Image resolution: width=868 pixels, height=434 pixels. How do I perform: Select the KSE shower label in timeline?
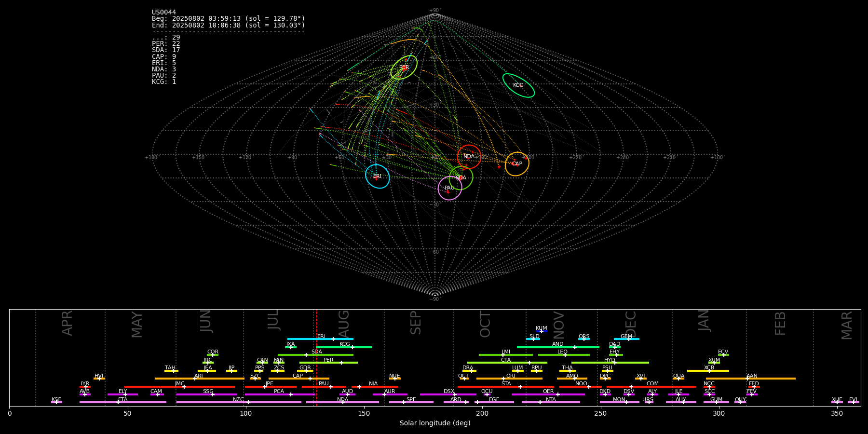tap(56, 400)
